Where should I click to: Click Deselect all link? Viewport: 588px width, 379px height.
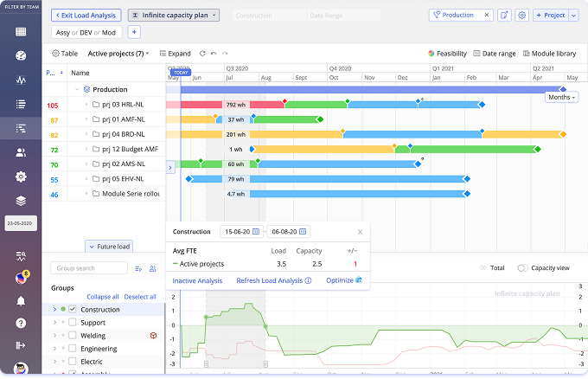[140, 297]
